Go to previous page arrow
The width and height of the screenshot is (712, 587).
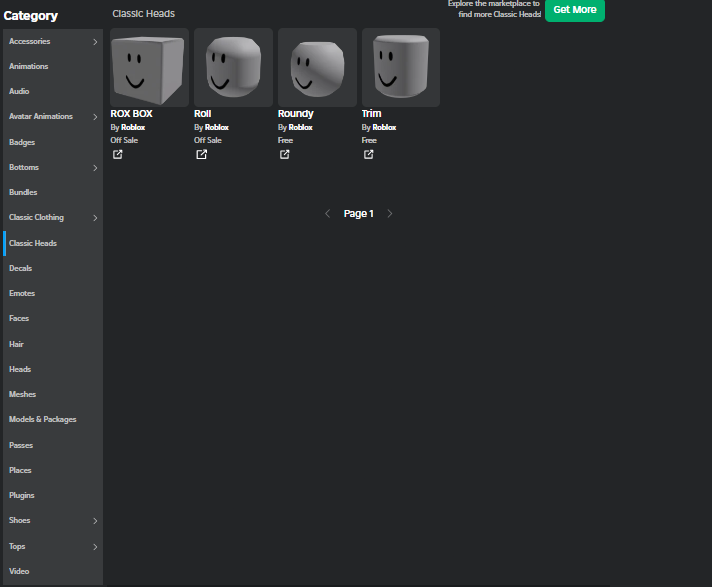(x=327, y=213)
